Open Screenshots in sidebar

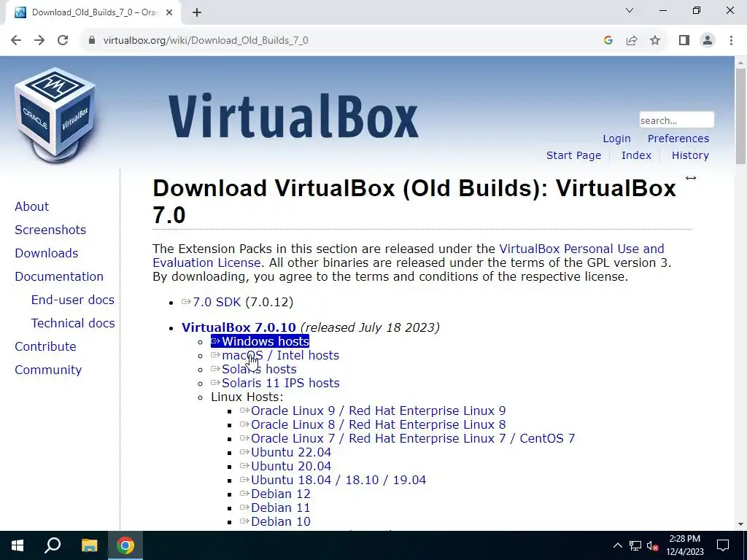point(50,230)
